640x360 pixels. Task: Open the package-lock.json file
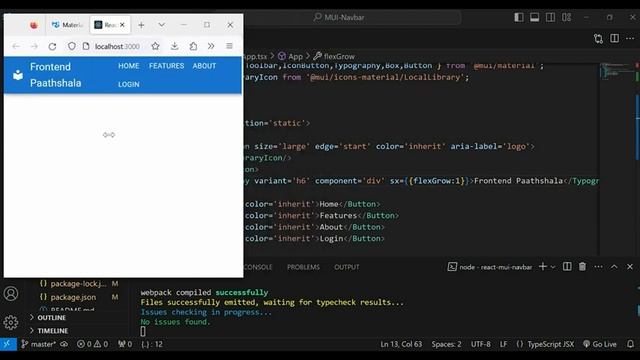click(78, 284)
